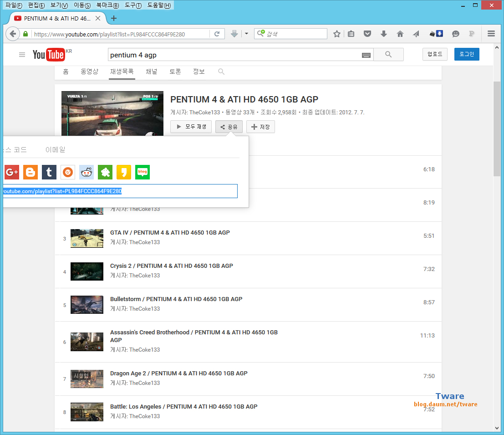Open Assassin's Creed Brotherhood video link
The width and height of the screenshot is (504, 435).
point(194,336)
